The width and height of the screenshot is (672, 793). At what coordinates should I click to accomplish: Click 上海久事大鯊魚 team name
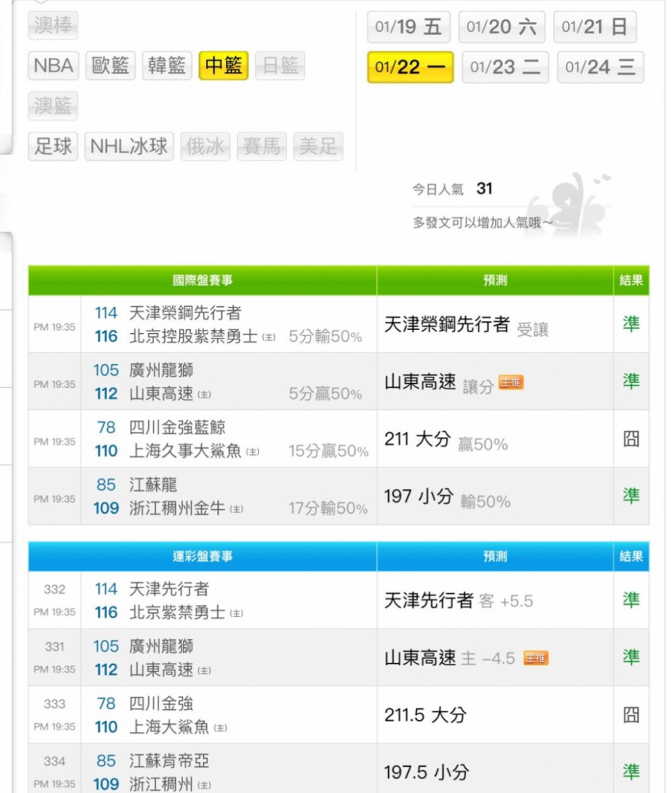[185, 450]
